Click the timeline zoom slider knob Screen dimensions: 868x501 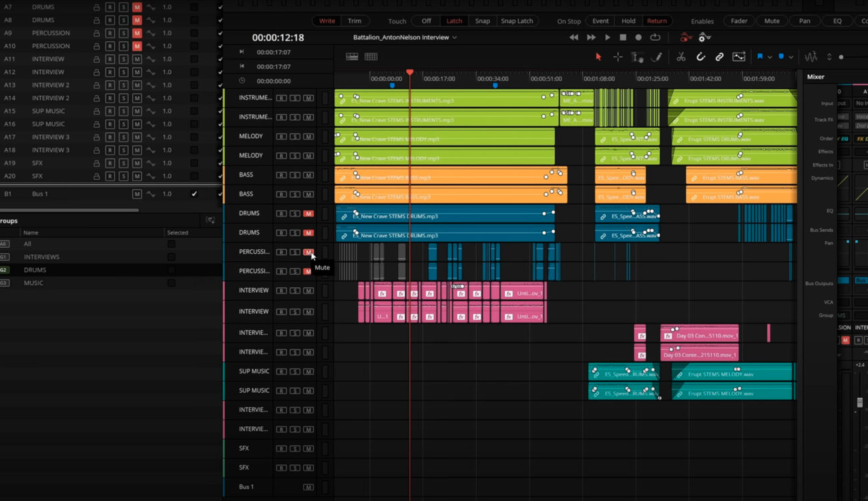[841, 57]
